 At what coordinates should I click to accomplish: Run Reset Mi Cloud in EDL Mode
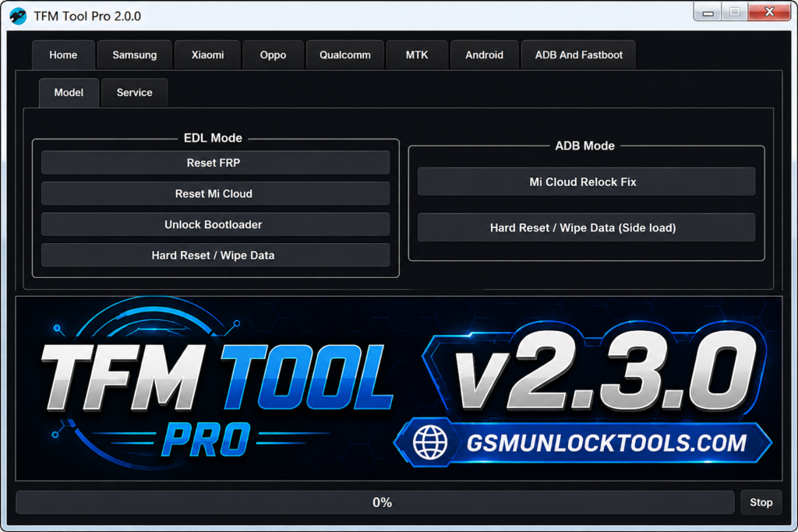215,194
